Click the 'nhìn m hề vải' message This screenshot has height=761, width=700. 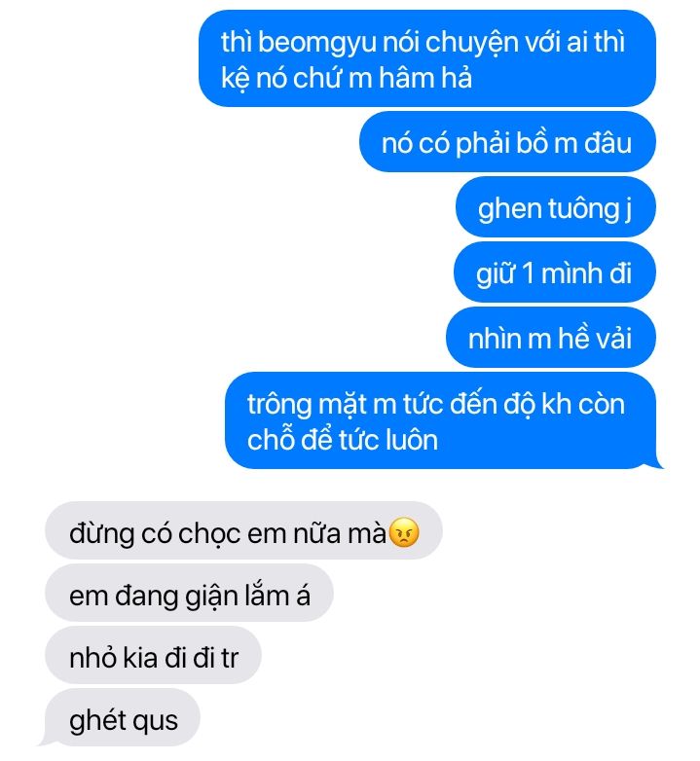551,338
